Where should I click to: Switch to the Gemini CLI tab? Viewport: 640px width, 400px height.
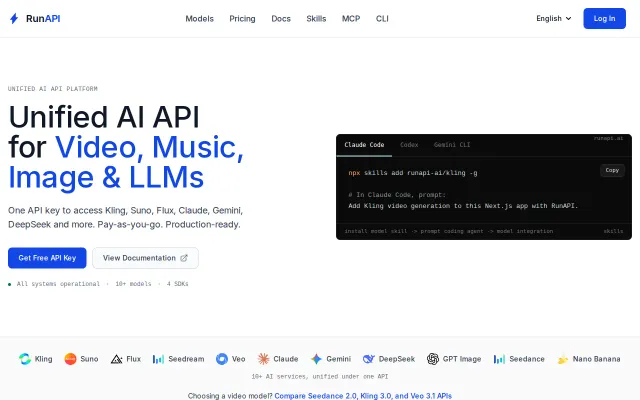click(452, 145)
